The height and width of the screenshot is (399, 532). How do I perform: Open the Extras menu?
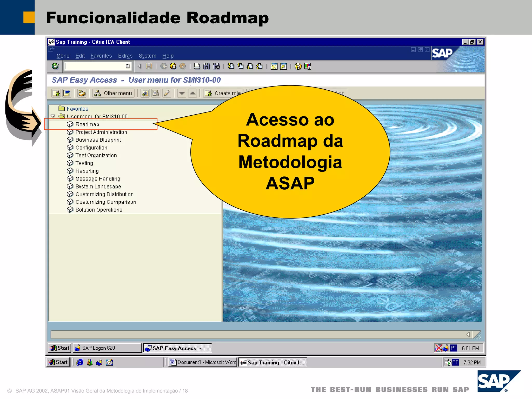coord(125,56)
